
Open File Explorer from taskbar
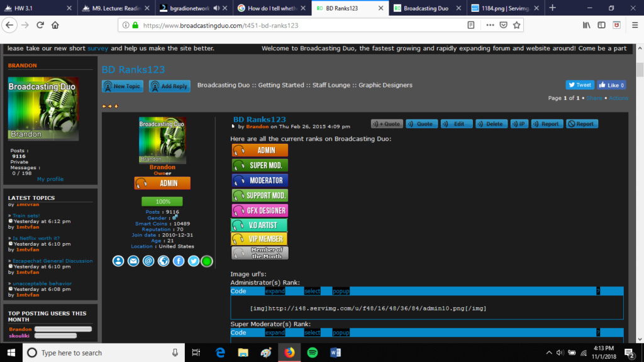tap(243, 353)
